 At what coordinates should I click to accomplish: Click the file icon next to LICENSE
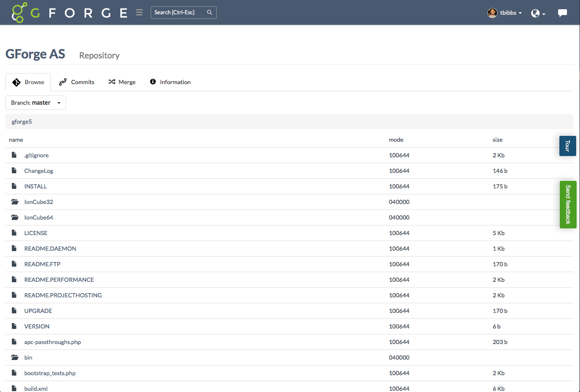[x=14, y=233]
